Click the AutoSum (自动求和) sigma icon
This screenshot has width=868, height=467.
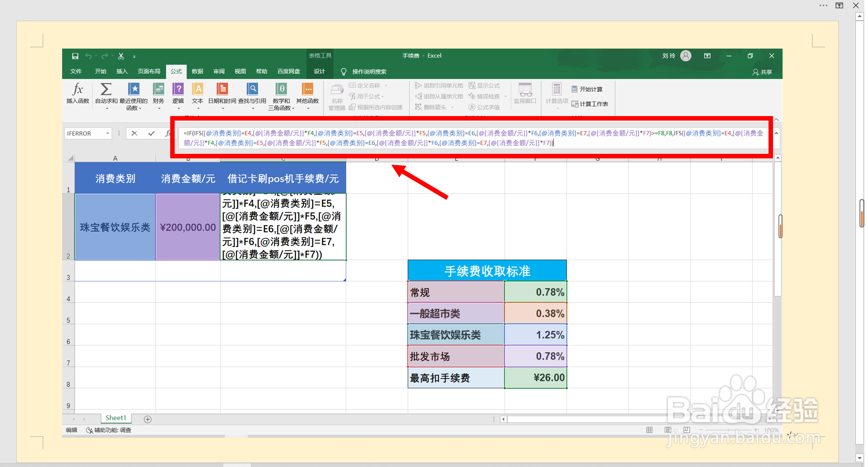(106, 89)
